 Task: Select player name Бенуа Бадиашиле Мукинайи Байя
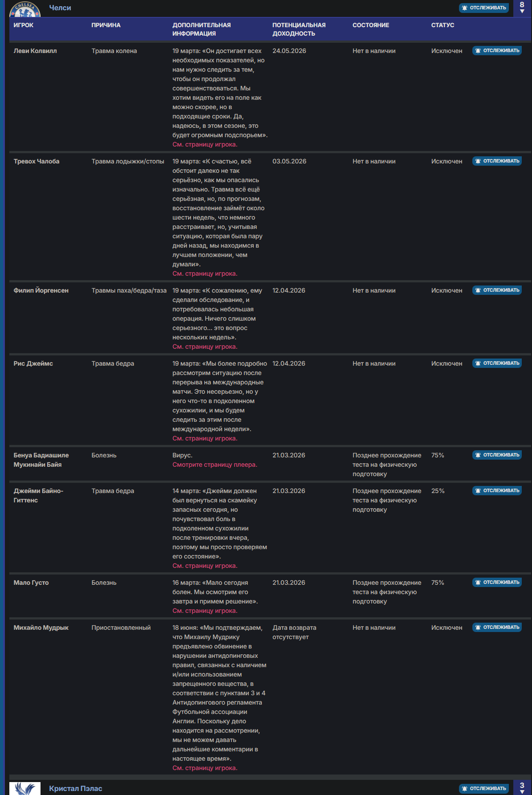(x=41, y=460)
